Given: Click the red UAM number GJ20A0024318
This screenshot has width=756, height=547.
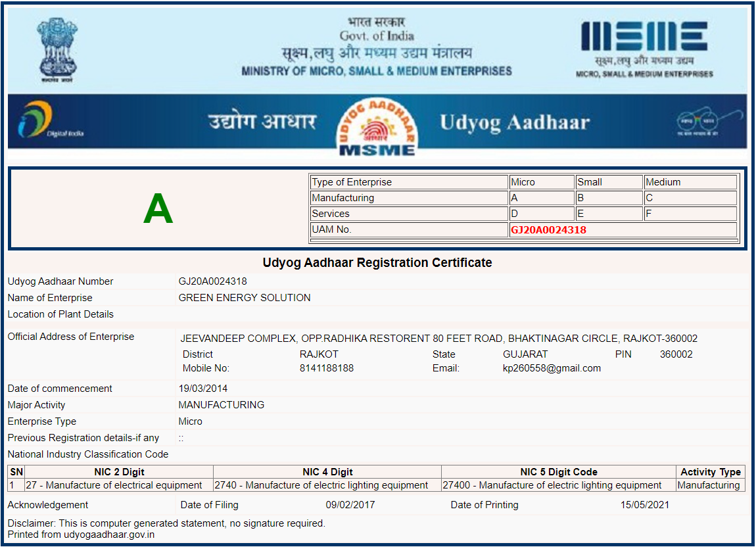Looking at the screenshot, I should [x=548, y=229].
